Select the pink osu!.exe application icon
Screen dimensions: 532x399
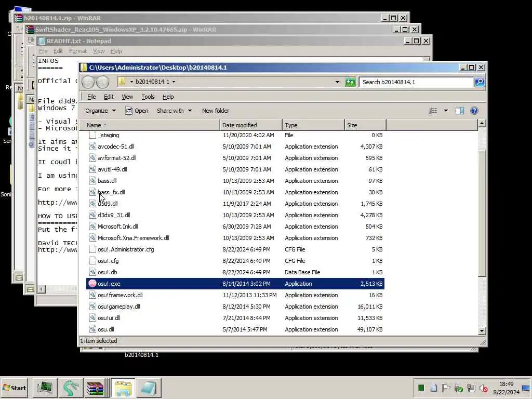[92, 283]
